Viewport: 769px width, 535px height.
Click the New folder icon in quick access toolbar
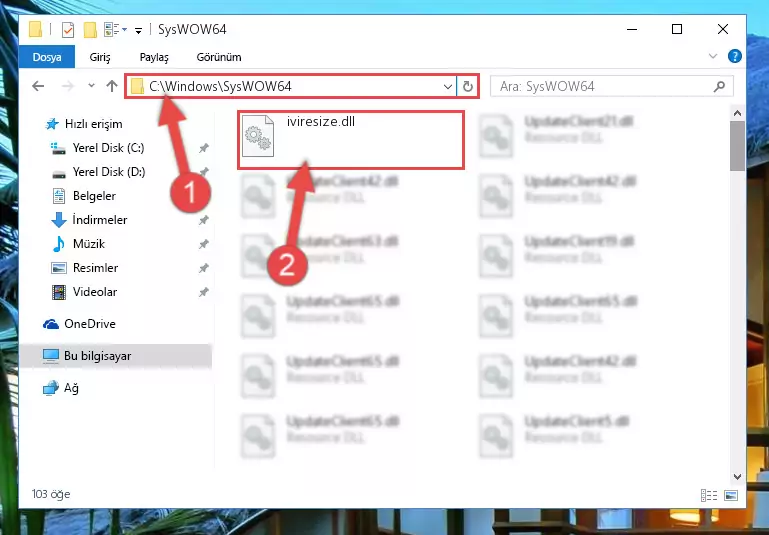[90, 30]
